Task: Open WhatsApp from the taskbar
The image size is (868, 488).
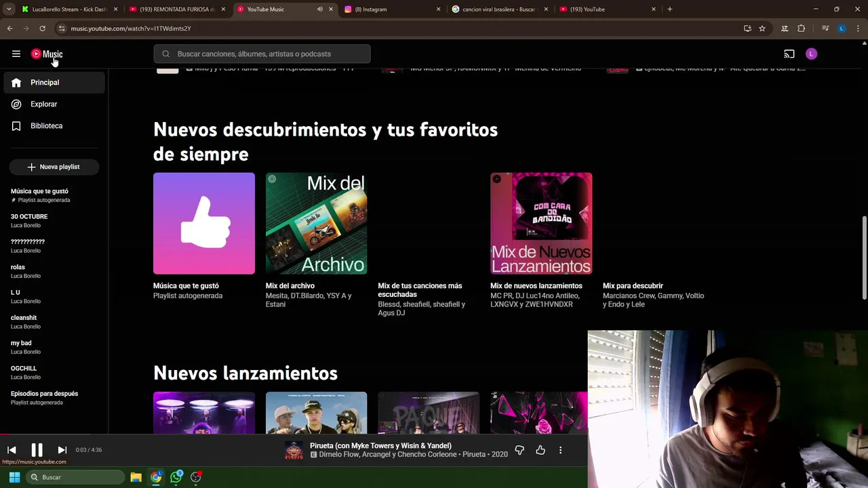Action: [176, 477]
